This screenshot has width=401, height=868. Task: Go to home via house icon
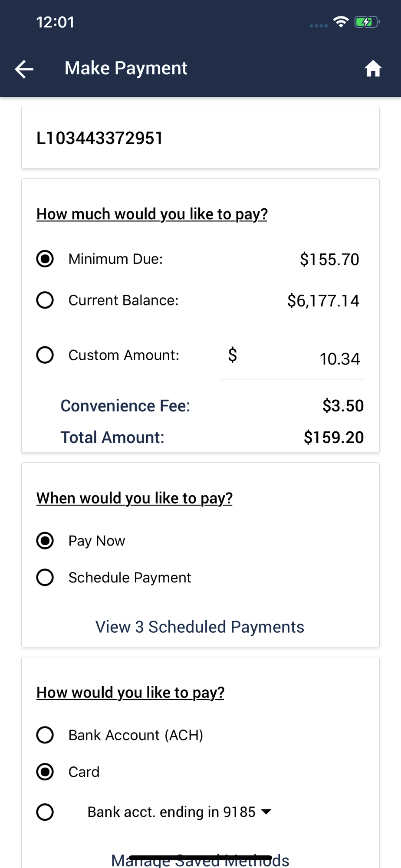372,69
